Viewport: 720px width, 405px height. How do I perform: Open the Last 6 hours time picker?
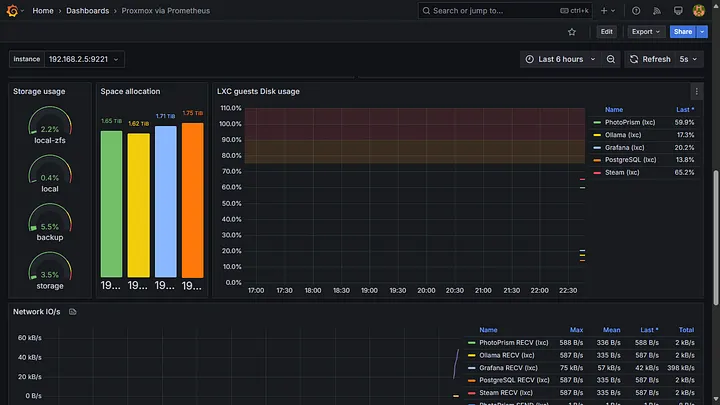click(560, 59)
